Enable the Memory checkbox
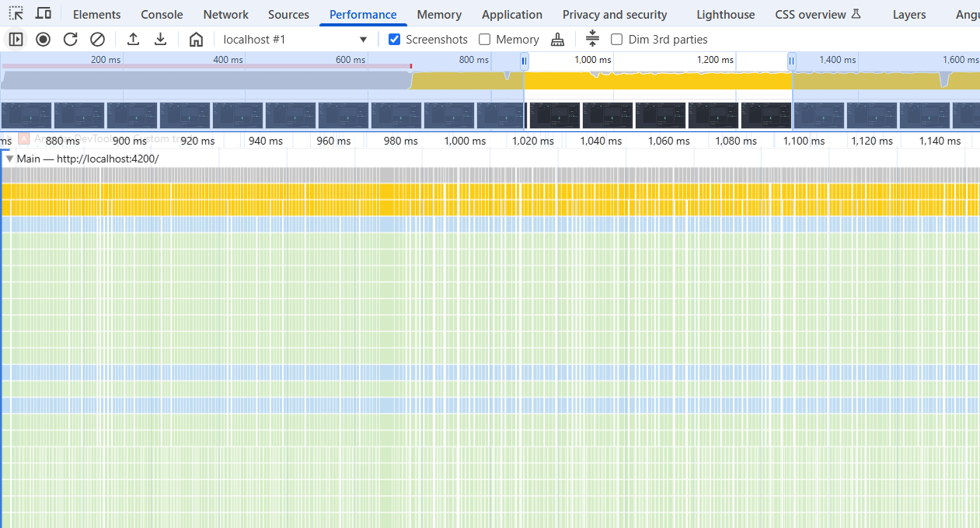This screenshot has width=980, height=528. pyautogui.click(x=485, y=39)
